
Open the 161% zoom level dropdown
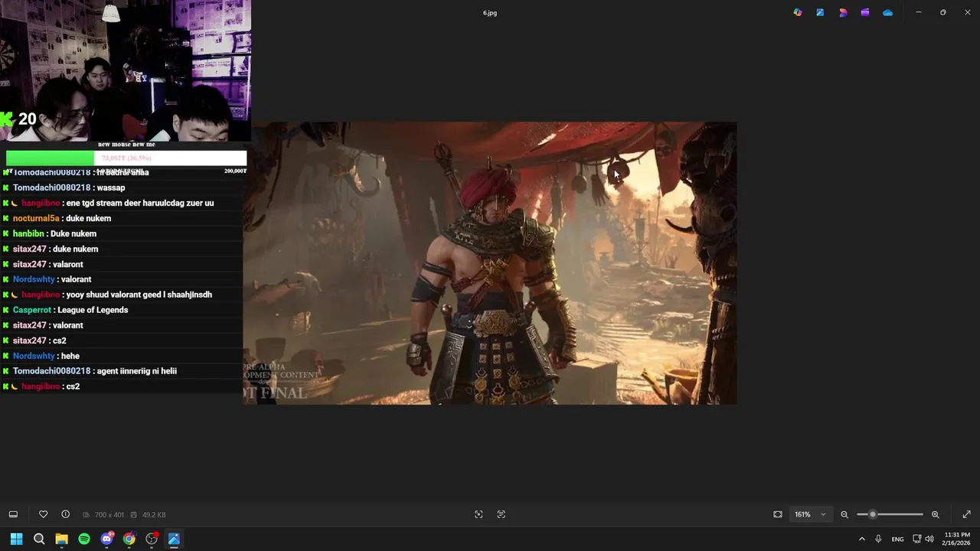pos(811,514)
